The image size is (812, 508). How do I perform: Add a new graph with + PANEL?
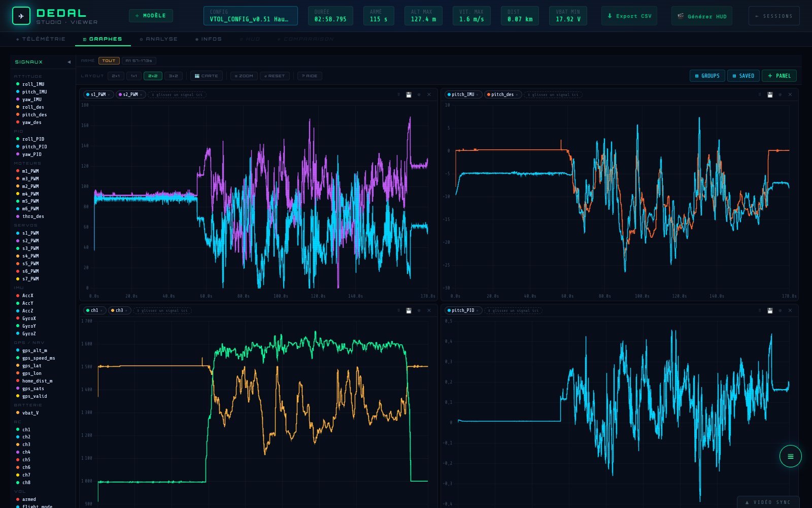click(779, 76)
